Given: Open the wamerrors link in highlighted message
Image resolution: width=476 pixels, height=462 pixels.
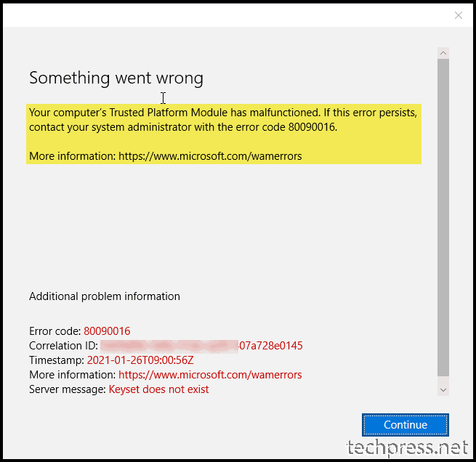Looking at the screenshot, I should click(x=210, y=156).
